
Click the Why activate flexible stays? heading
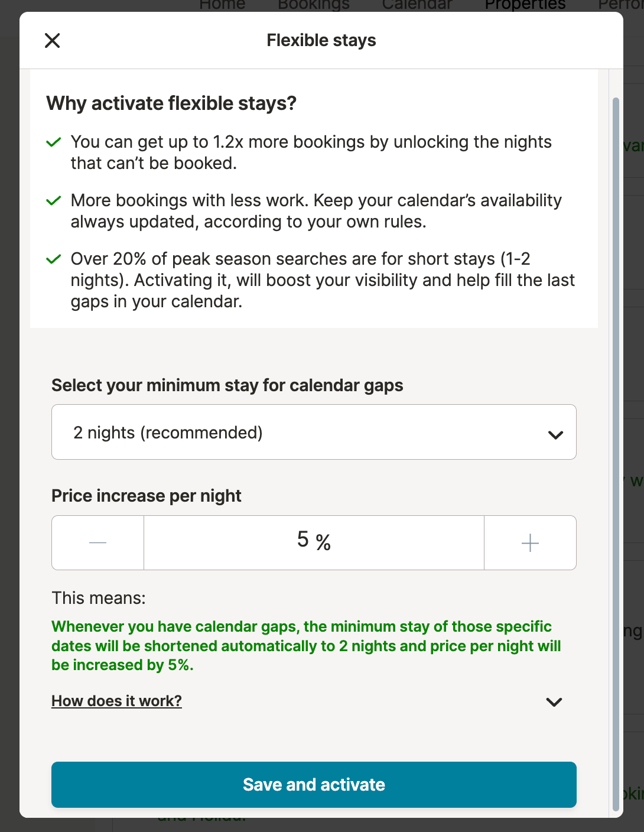[171, 103]
